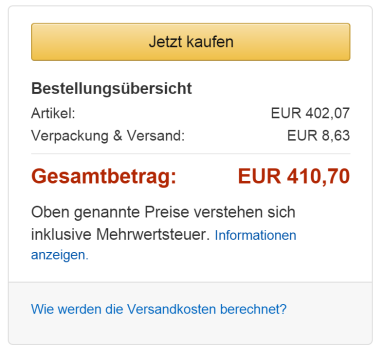The image size is (384, 360).
Task: Click the word Mehrwertsteuer in the notice
Action: (x=153, y=235)
